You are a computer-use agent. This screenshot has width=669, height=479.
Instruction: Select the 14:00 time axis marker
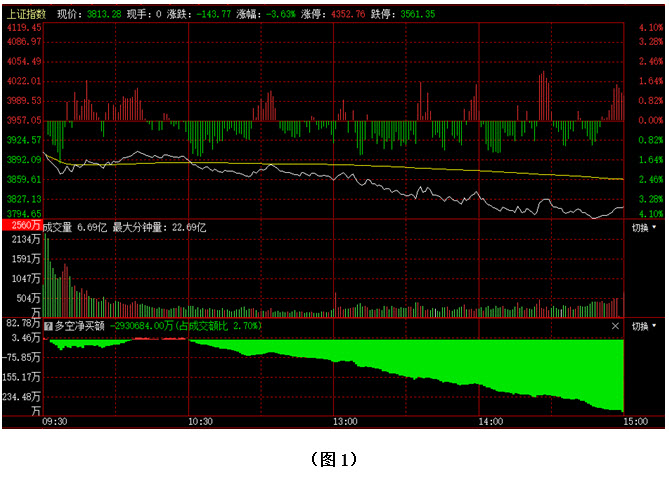[x=490, y=422]
